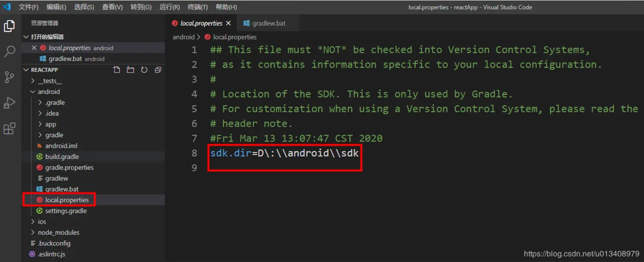Click line number 1 in gutter
This screenshot has width=644, height=262.
point(194,50)
